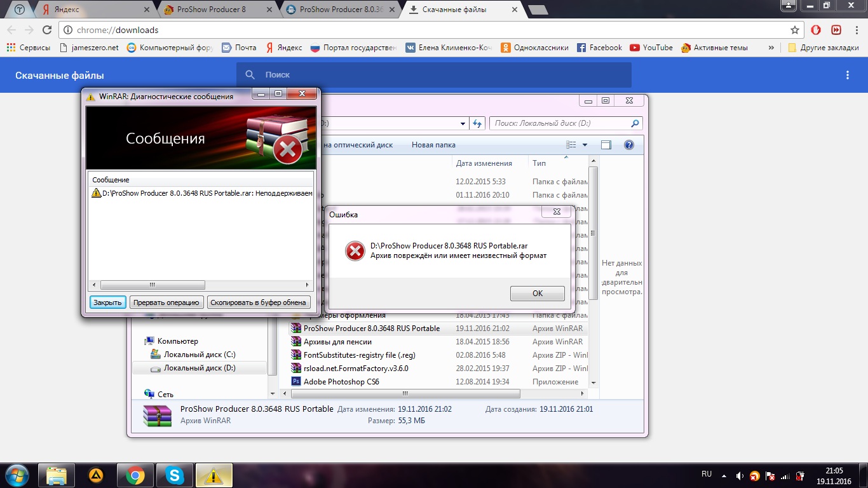Click the Explorer search field Локальный диск (D:)

[x=566, y=123]
